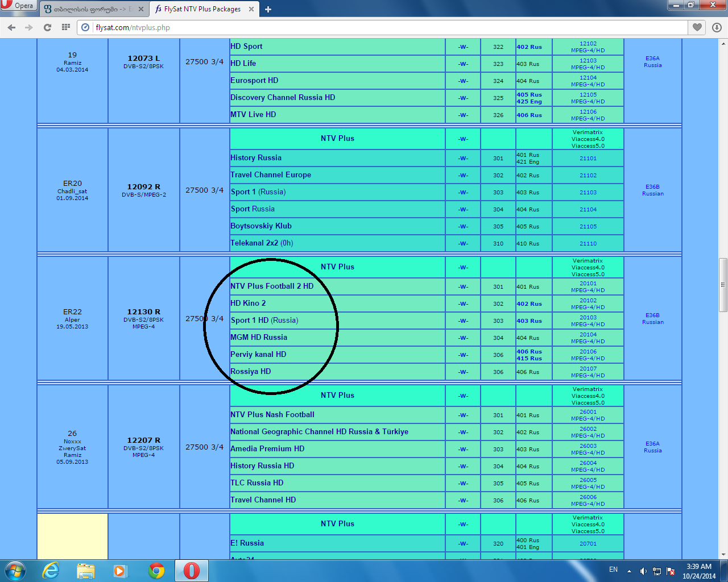Open the History Russia HD link
This screenshot has height=582, width=728.
(262, 466)
